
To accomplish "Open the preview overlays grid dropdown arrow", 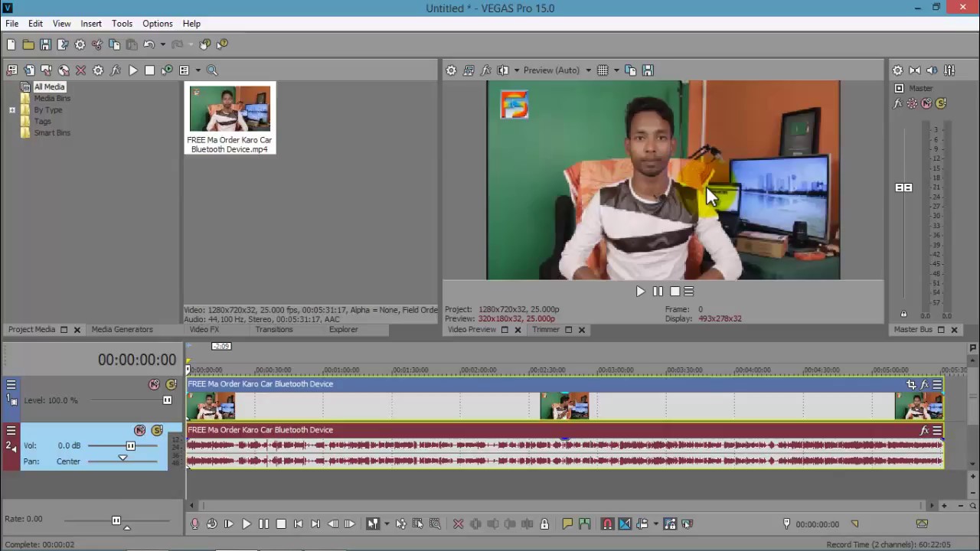I will click(x=616, y=70).
